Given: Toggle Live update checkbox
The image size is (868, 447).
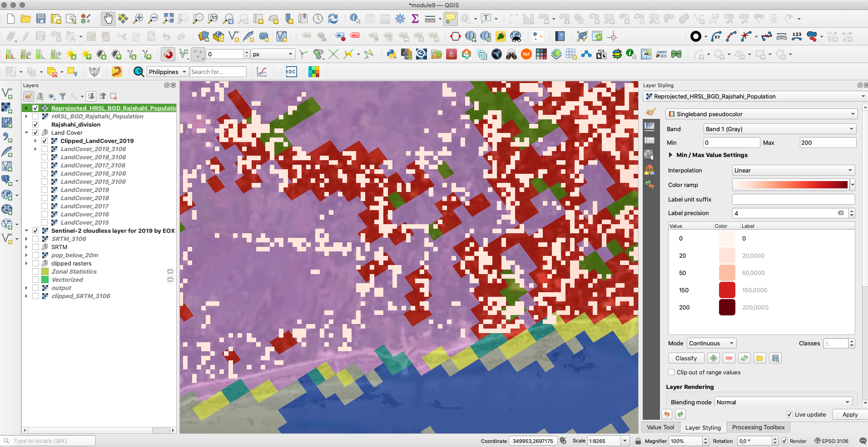Looking at the screenshot, I should 789,414.
